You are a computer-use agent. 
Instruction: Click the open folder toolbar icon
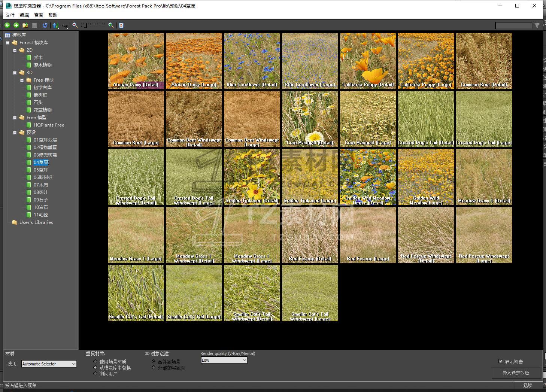(x=25, y=25)
